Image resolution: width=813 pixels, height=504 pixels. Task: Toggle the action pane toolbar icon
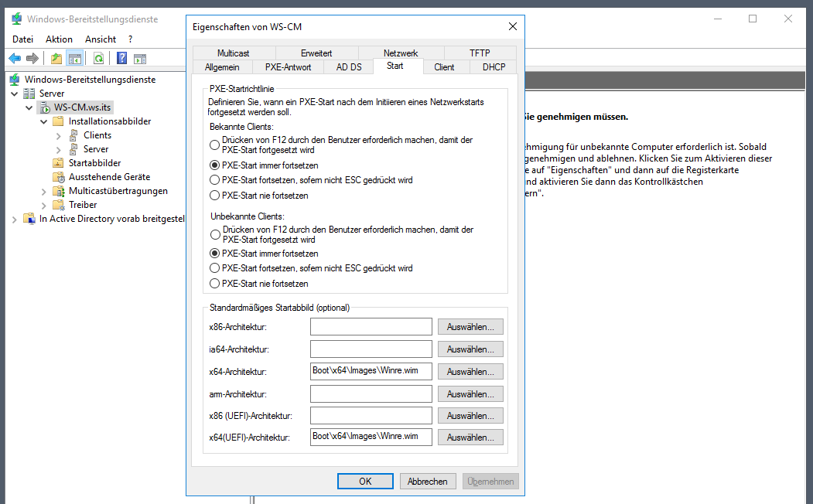coord(140,59)
